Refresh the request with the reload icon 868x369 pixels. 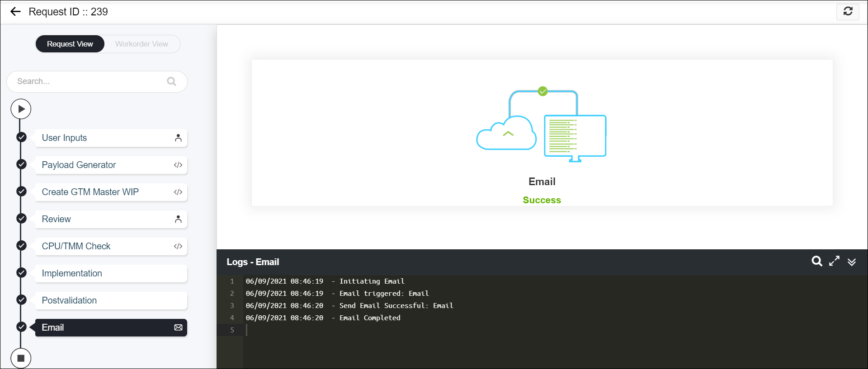pyautogui.click(x=848, y=11)
